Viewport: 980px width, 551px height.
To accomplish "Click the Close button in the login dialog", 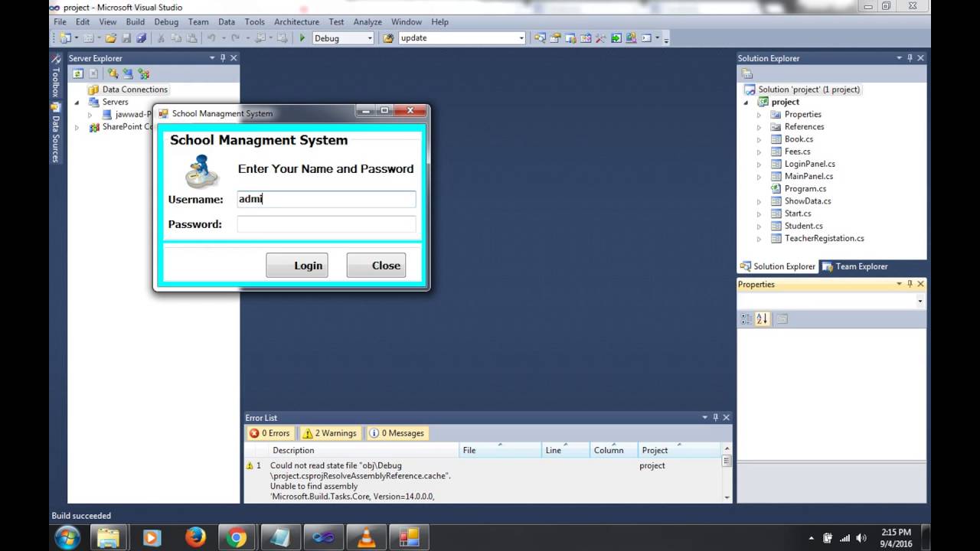I will [x=376, y=266].
